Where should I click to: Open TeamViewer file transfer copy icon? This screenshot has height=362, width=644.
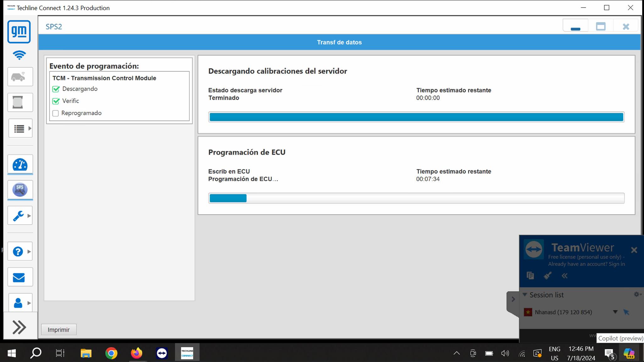pyautogui.click(x=530, y=276)
